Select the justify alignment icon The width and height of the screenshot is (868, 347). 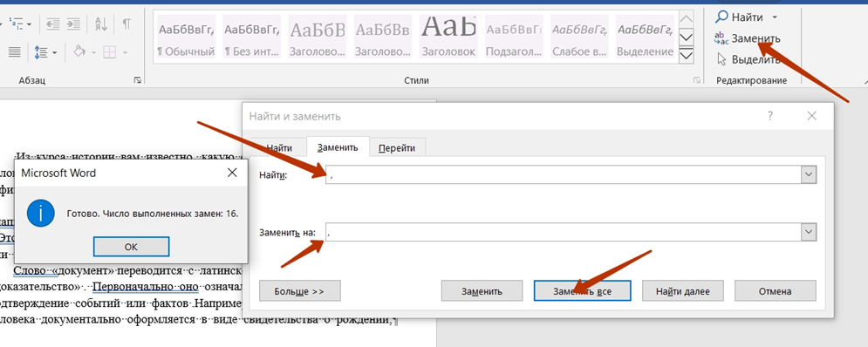pos(14,52)
